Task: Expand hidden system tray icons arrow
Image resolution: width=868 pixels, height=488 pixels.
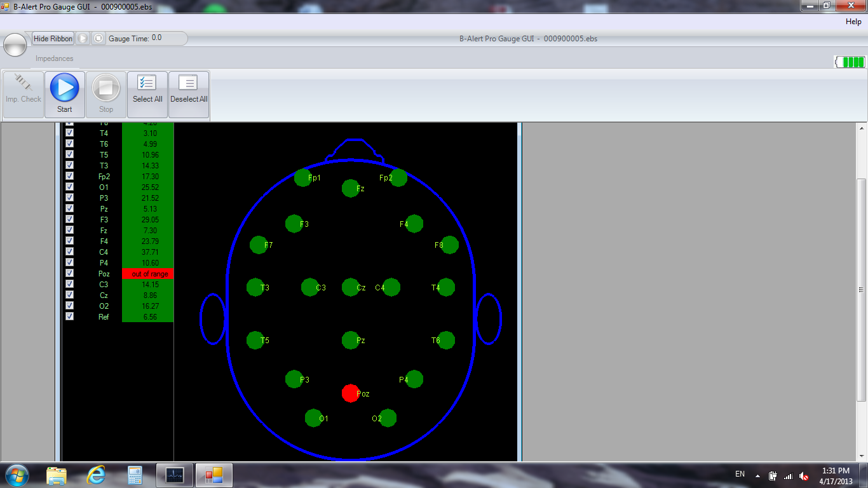Action: (x=757, y=475)
